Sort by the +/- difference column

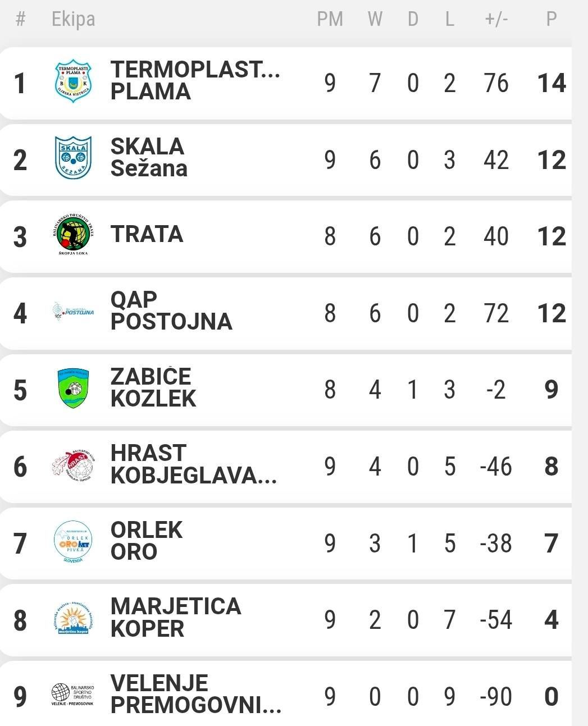[496, 19]
